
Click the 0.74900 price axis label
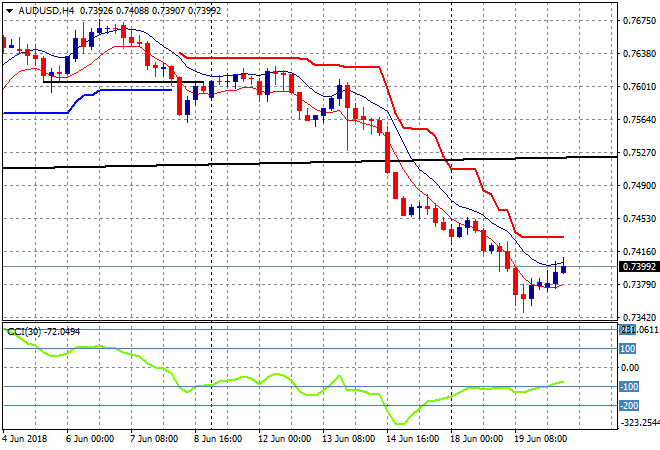639,186
